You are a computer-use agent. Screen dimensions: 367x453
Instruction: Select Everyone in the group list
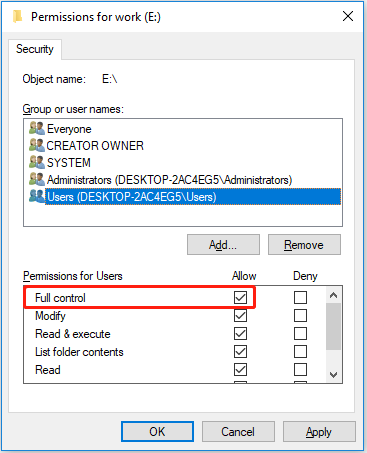(69, 129)
